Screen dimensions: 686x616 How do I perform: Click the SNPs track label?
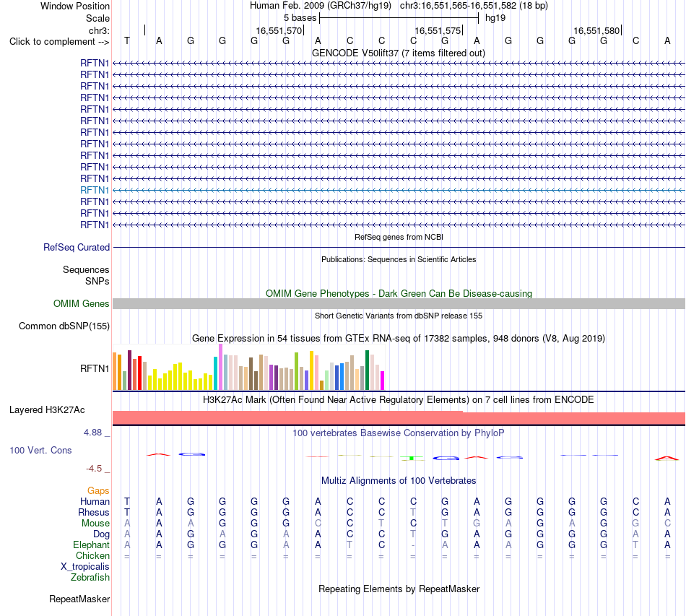coord(97,282)
